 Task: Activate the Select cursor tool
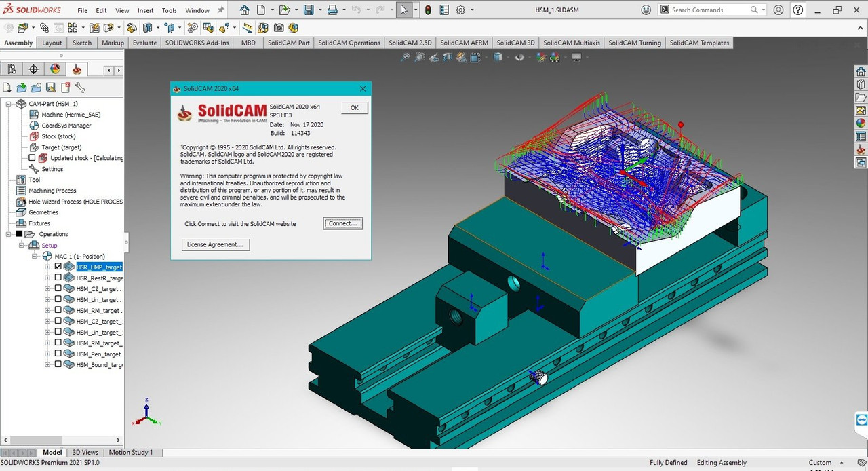point(404,10)
